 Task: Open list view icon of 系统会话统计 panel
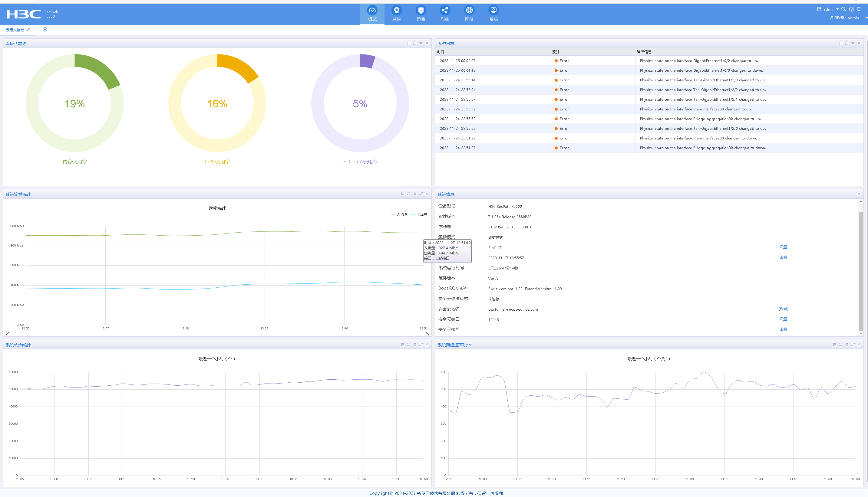pos(402,345)
